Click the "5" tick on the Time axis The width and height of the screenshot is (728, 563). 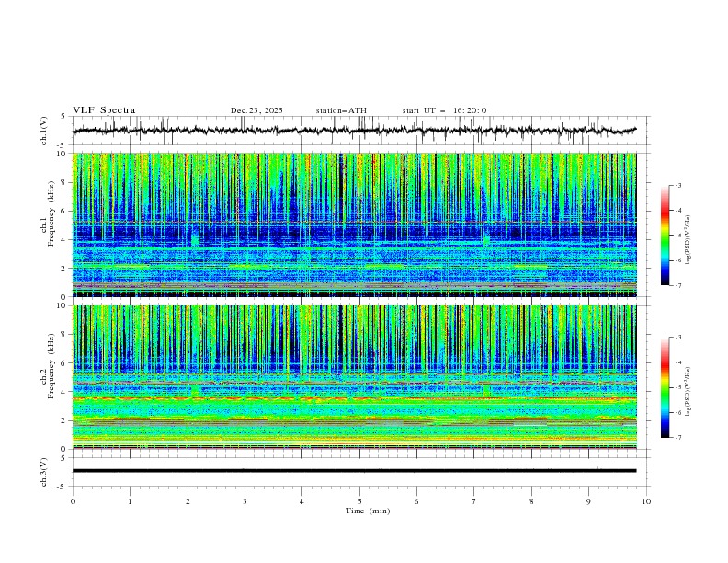click(359, 501)
